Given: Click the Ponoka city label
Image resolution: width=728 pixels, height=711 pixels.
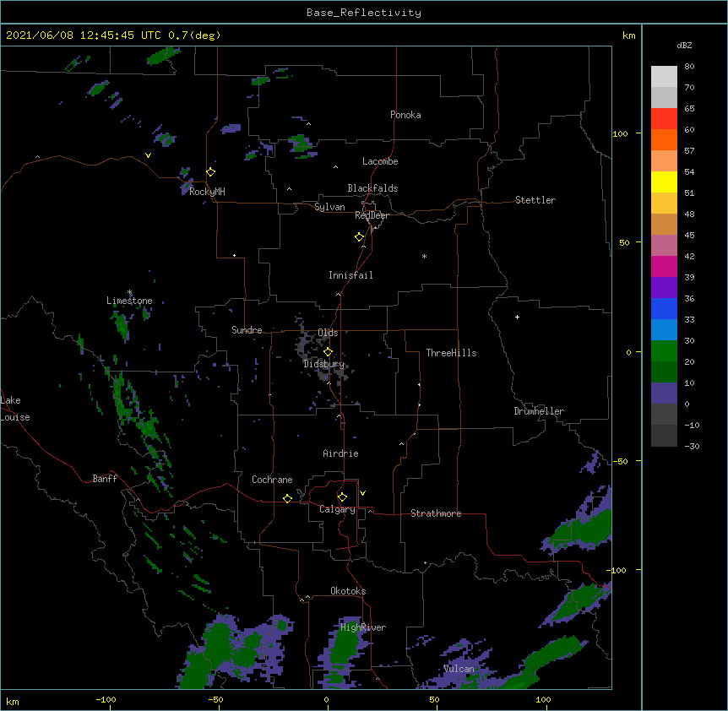Looking at the screenshot, I should click(x=405, y=115).
